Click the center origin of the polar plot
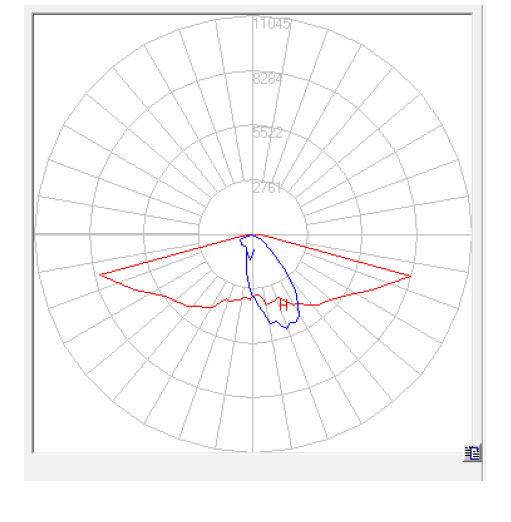Viewport: 511px width, 522px height. tap(253, 235)
